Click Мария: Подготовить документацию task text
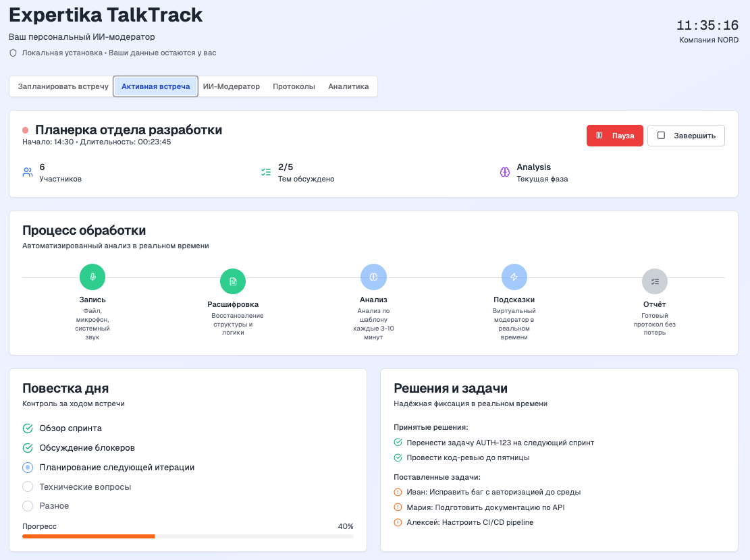 click(485, 507)
